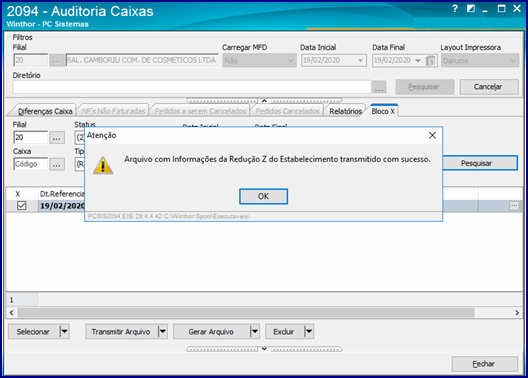This screenshot has width=528, height=378.
Task: Open the Selecionar dropdown arrow
Action: (64, 332)
